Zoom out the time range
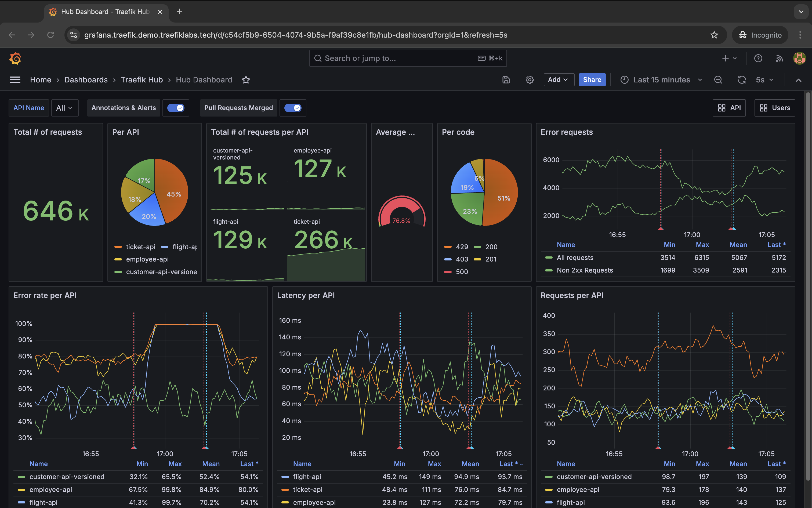The image size is (812, 508). pos(718,80)
